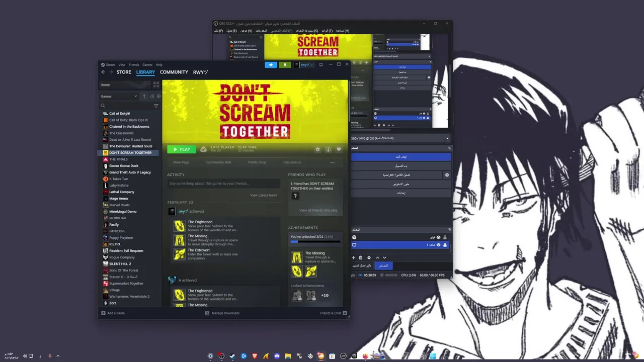Open the Games menu in Steam
Image resolution: width=644 pixels, height=362 pixels.
147,65
